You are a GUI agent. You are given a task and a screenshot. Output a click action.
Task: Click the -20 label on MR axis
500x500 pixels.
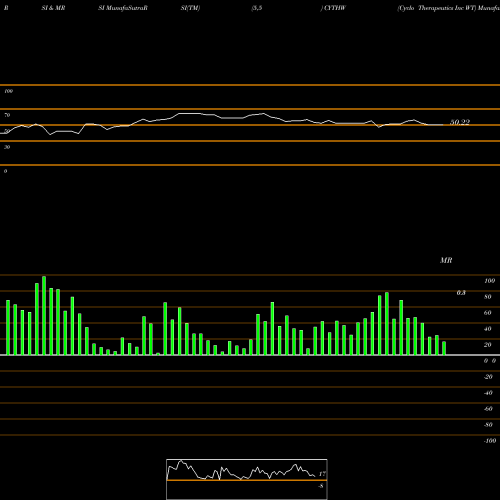point(488,377)
